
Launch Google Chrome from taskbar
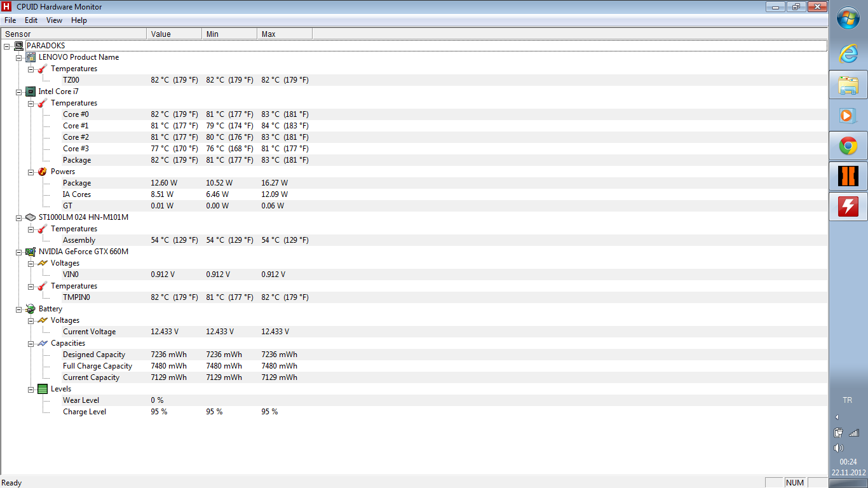[848, 146]
